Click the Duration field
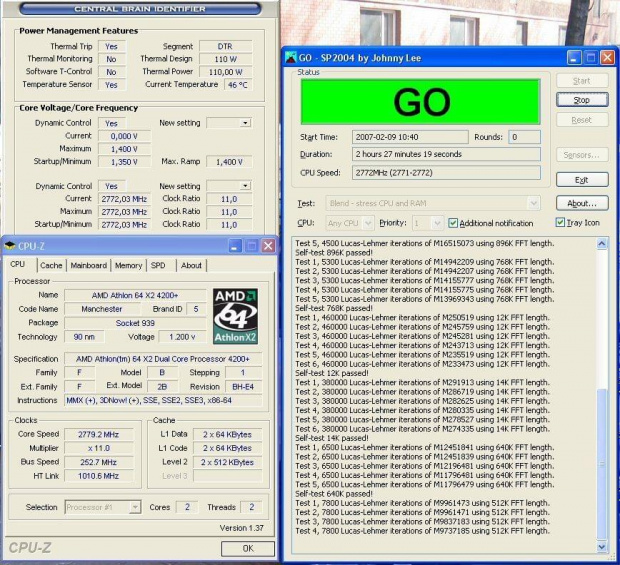This screenshot has height=565, width=620. [x=446, y=154]
